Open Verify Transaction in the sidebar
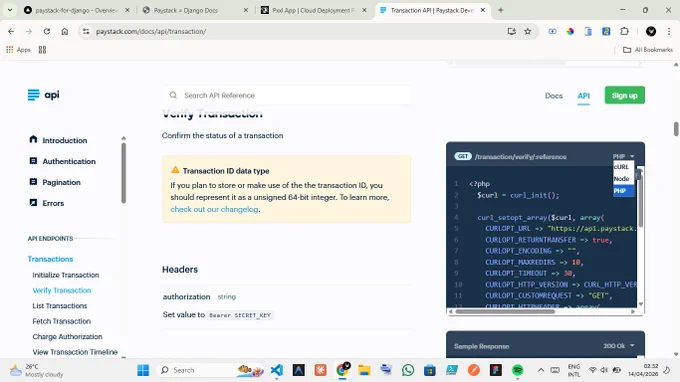 62,290
